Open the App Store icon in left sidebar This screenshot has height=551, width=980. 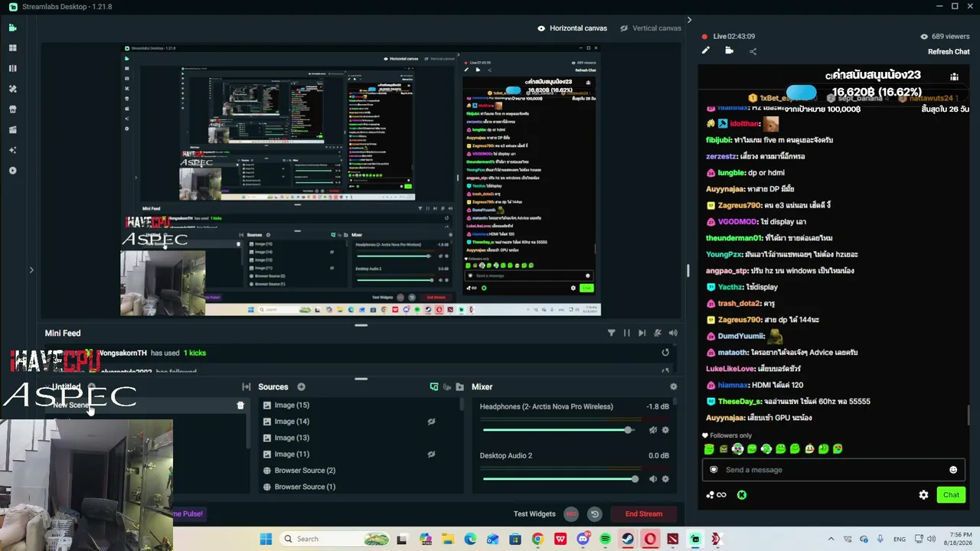[12, 109]
